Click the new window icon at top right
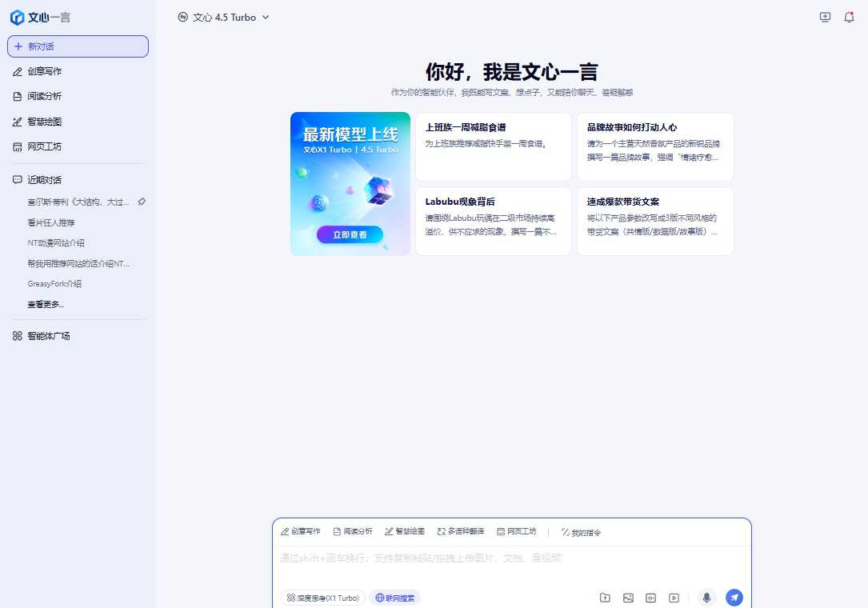 (825, 17)
